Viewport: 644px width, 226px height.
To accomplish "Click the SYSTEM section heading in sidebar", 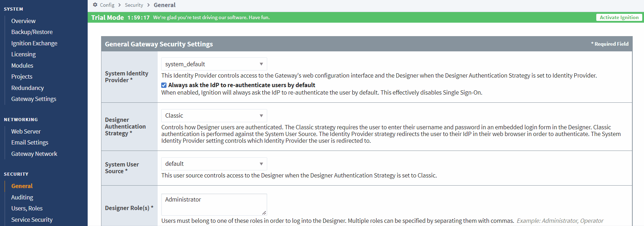I will (13, 9).
